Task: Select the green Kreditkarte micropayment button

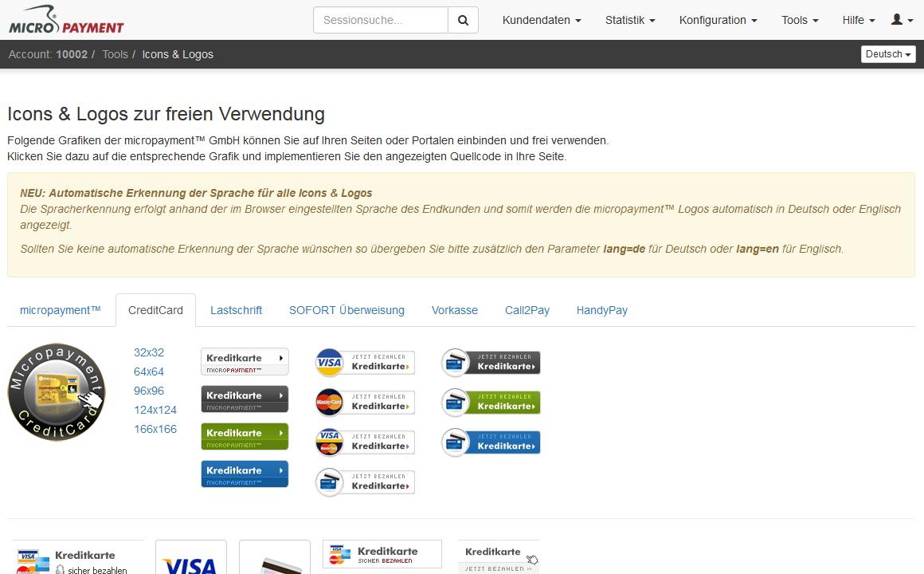Action: coord(245,437)
